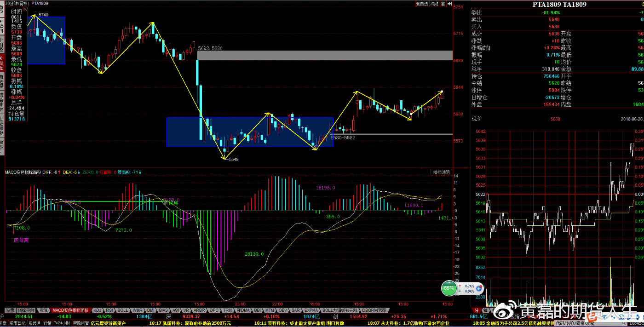Open the 7×24小时 news button
The image size is (644, 327).
(62, 323)
